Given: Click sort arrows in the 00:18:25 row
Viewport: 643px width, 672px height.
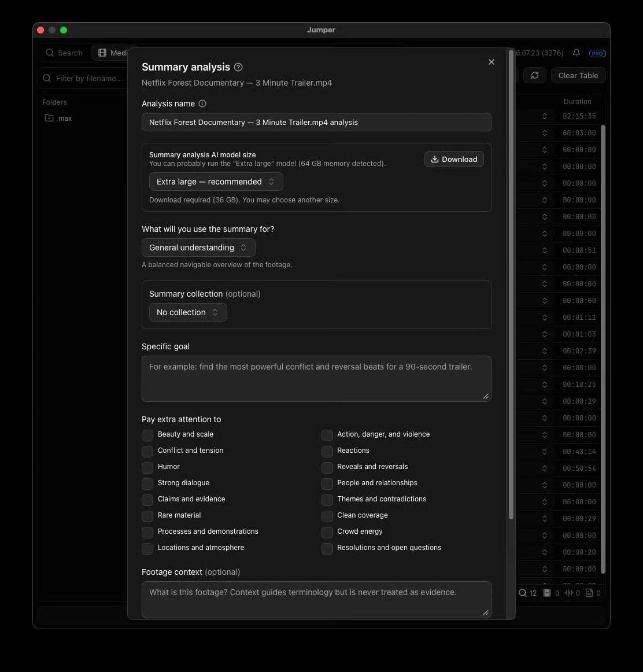Looking at the screenshot, I should point(545,385).
